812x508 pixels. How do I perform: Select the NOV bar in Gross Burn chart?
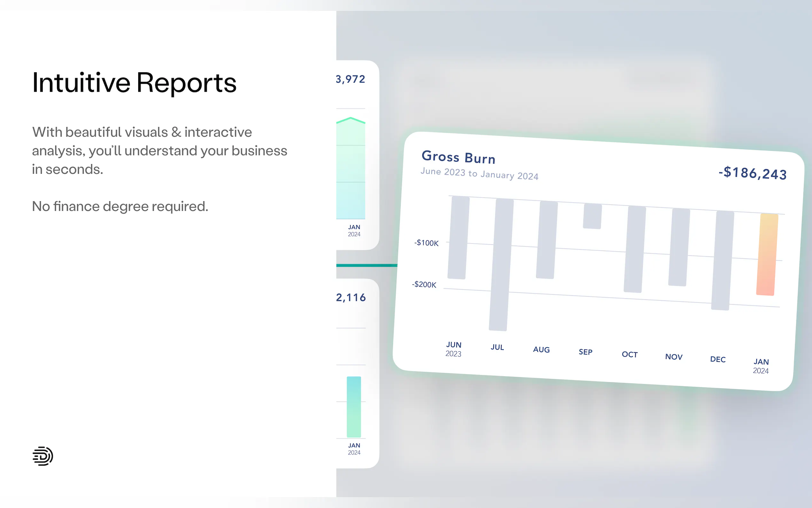click(679, 247)
